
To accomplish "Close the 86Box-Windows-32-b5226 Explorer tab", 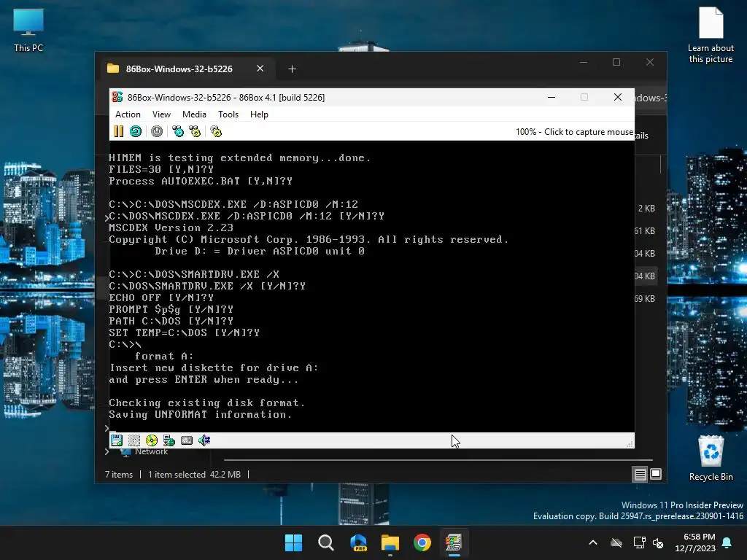I will pyautogui.click(x=260, y=69).
